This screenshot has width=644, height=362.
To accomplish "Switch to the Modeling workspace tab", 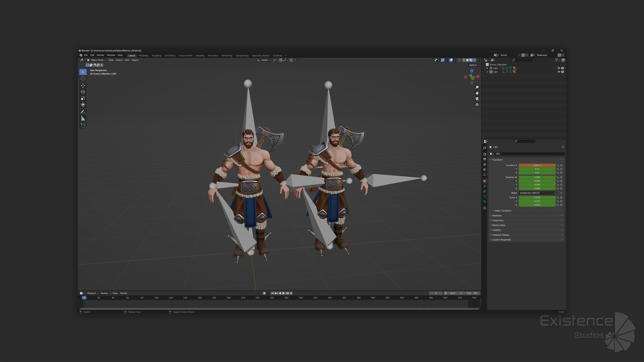I will click(x=143, y=55).
